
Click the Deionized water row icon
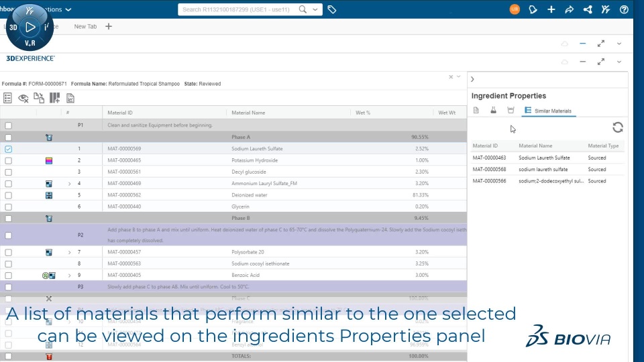(x=49, y=195)
